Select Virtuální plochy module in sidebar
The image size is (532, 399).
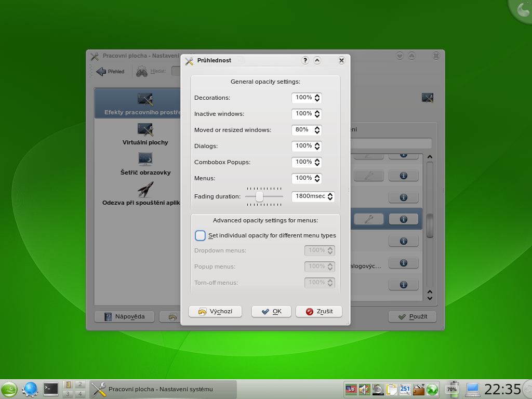[145, 135]
